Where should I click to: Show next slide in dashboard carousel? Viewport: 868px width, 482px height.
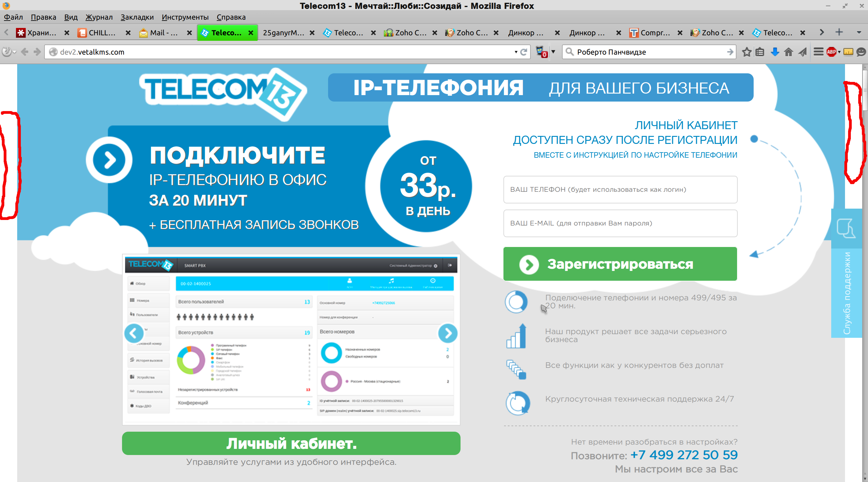(x=448, y=333)
